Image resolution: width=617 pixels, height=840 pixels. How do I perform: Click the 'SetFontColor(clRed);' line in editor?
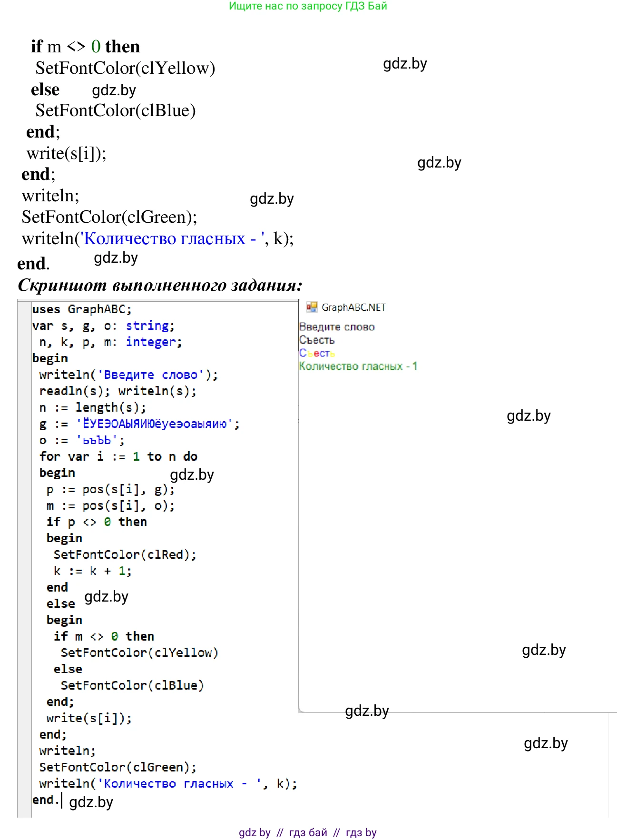125,554
